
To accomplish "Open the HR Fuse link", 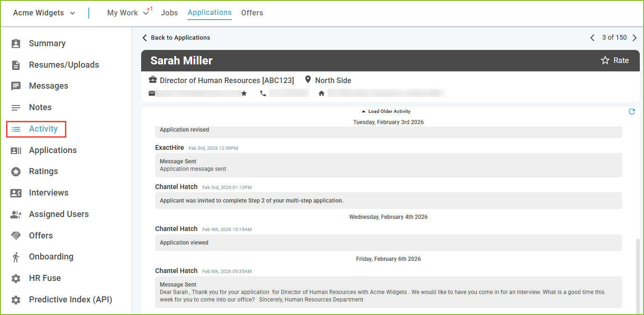I will (45, 278).
